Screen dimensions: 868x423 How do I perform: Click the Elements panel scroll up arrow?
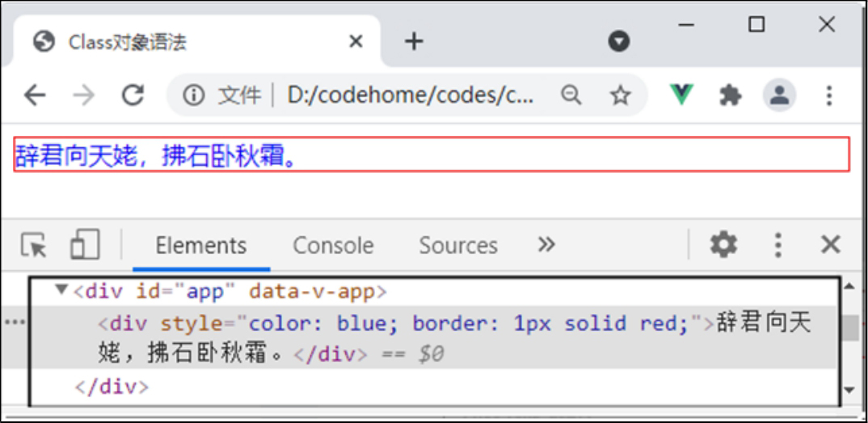coord(850,287)
